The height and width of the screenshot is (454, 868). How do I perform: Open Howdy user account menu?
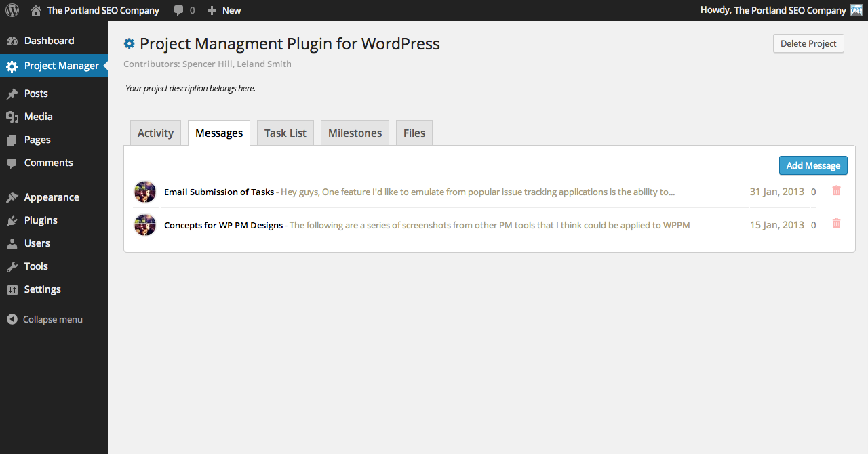(x=773, y=10)
